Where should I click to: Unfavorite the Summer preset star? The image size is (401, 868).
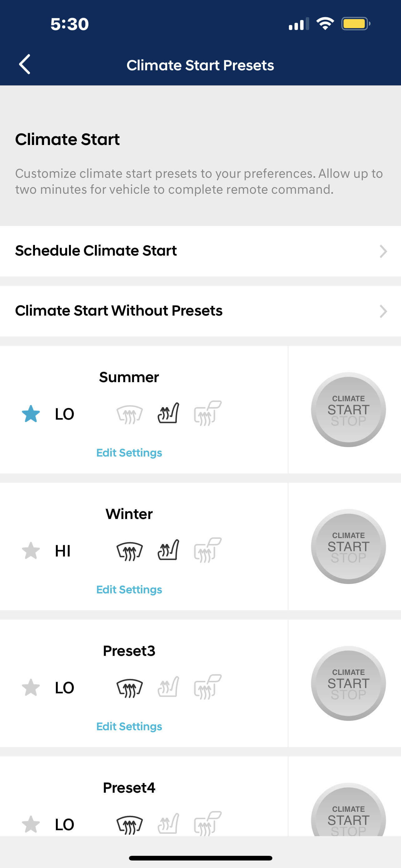tap(31, 414)
